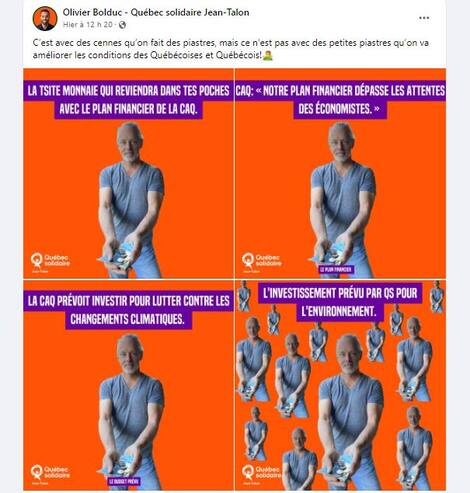Open Olivier Bolduc's round profile avatar
Viewport: 470px width, 493px height.
(x=45, y=18)
